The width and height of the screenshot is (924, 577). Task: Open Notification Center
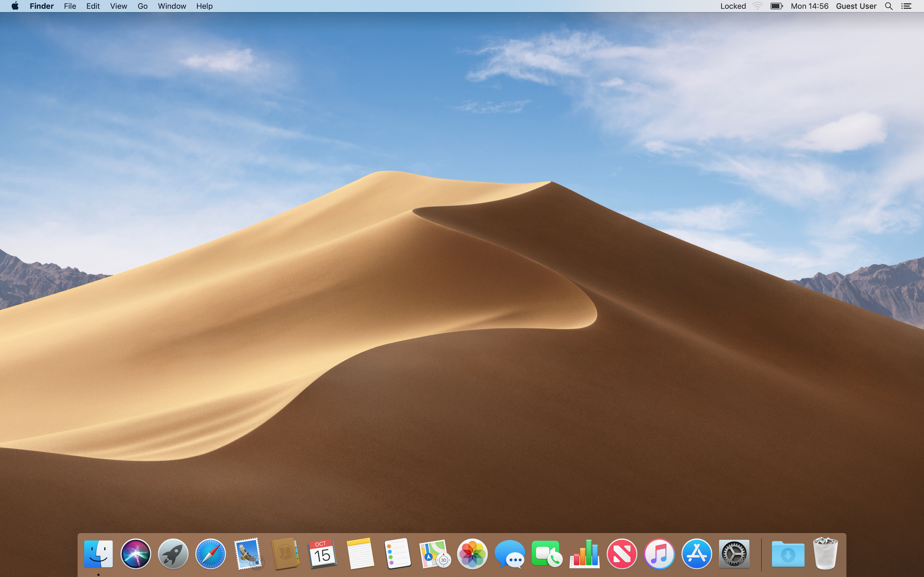click(x=906, y=6)
